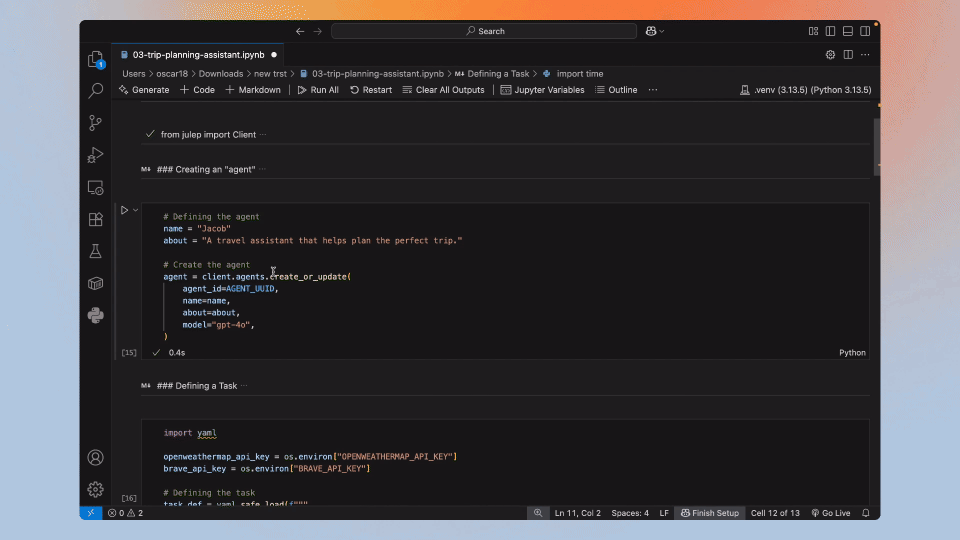The image size is (960, 540).
Task: Click the new trst breadcrumb
Action: (270, 73)
